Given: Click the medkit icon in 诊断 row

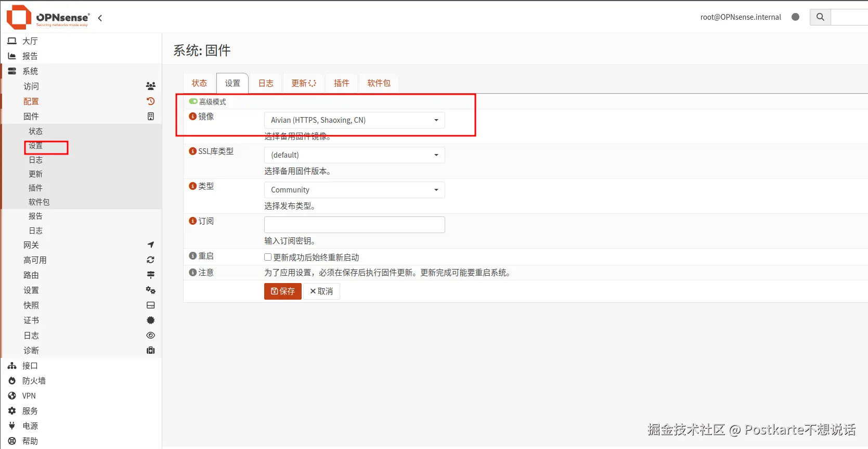Looking at the screenshot, I should pos(151,350).
